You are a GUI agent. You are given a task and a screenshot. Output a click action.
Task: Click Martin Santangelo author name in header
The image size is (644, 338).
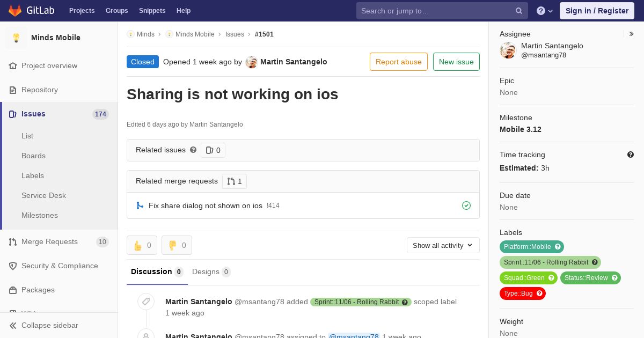coord(294,62)
